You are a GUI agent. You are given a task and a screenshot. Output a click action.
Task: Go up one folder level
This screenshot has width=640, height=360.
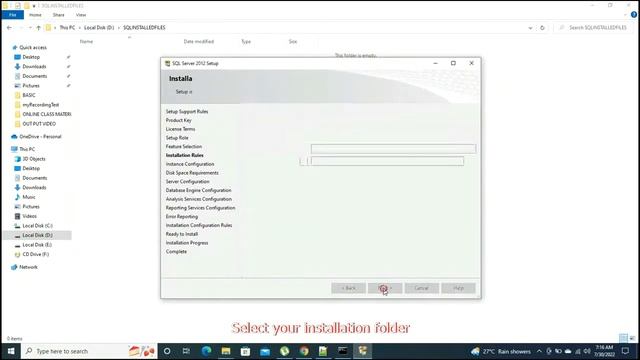click(x=38, y=28)
